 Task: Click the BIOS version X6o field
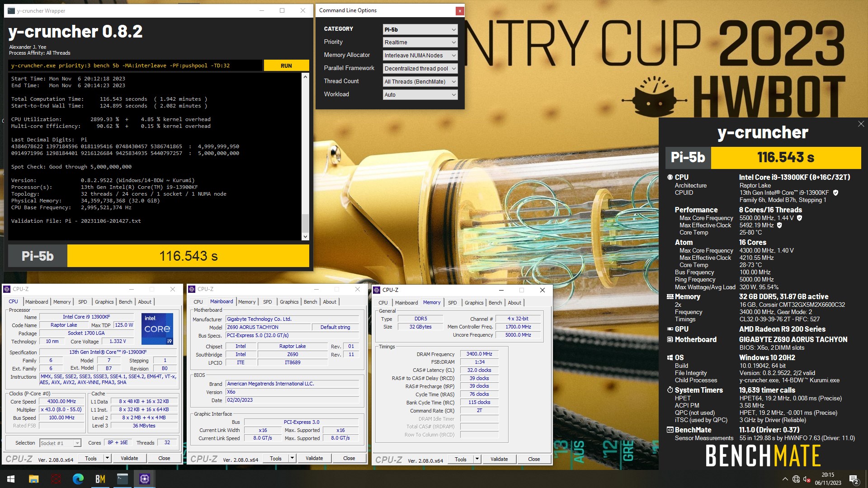[292, 392]
